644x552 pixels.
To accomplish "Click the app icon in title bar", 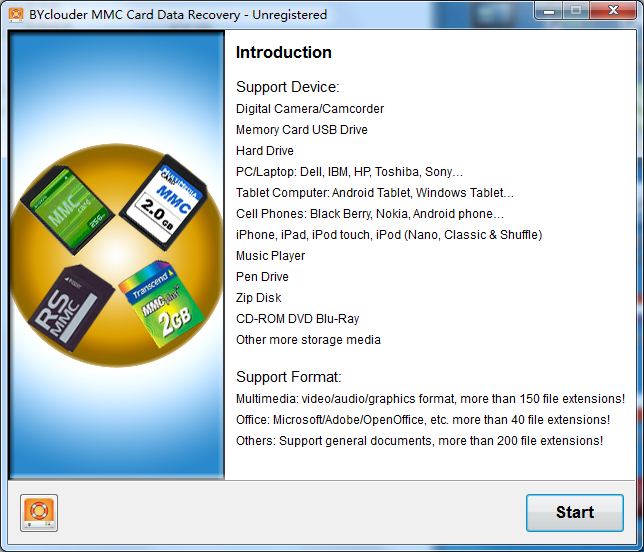I will (x=16, y=14).
